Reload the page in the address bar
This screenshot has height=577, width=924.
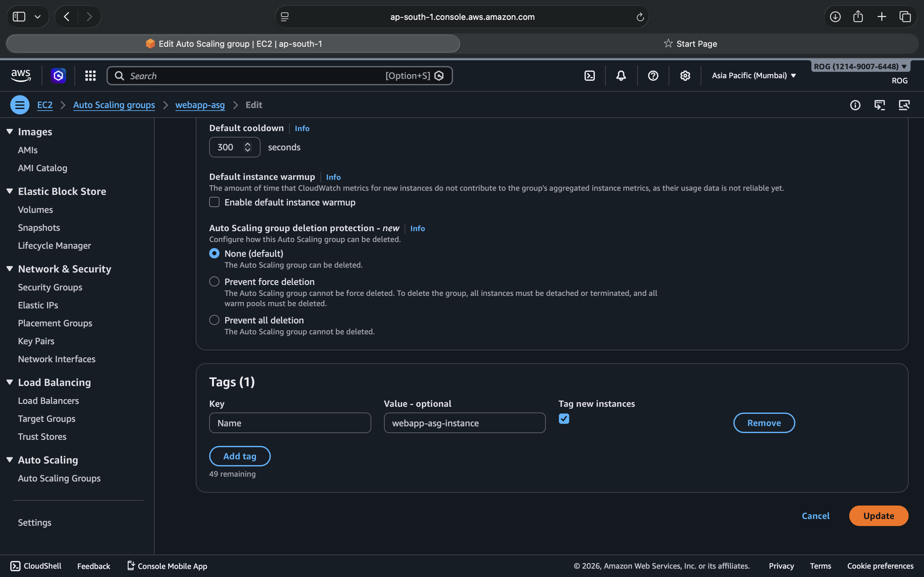(640, 17)
